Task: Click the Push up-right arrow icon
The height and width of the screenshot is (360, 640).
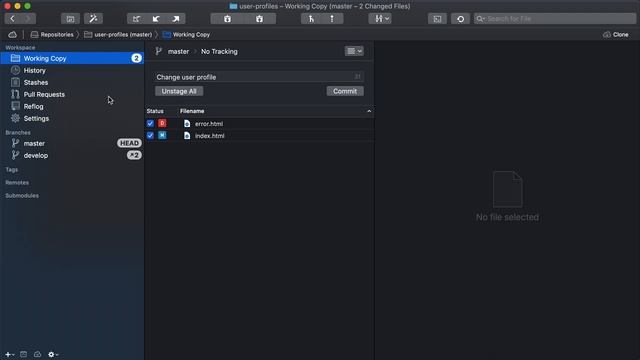Action: tap(176, 19)
